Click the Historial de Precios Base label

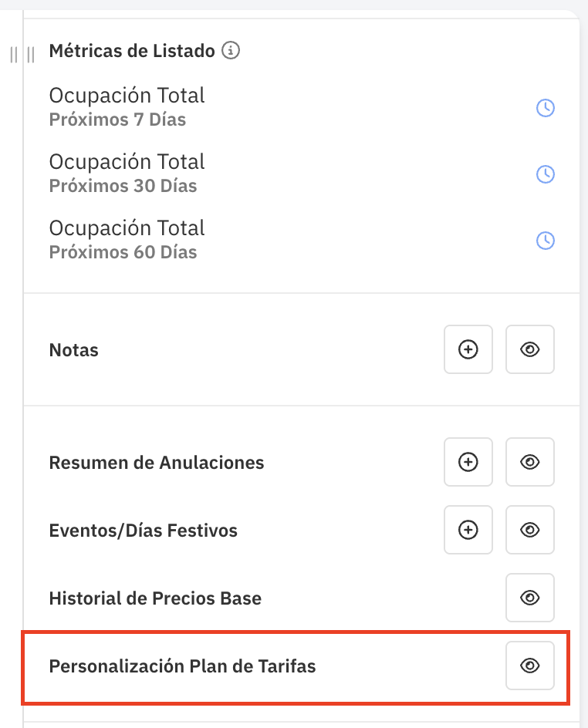[x=155, y=598]
